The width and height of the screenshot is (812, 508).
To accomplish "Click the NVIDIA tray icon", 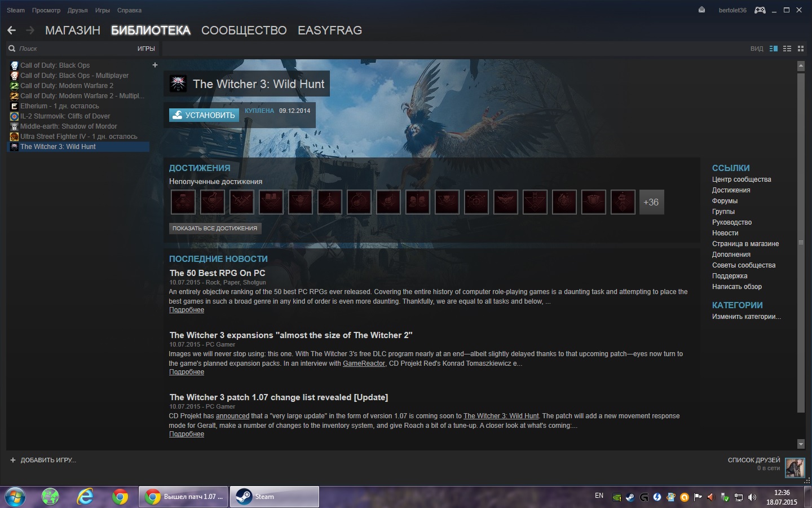I will tap(617, 497).
